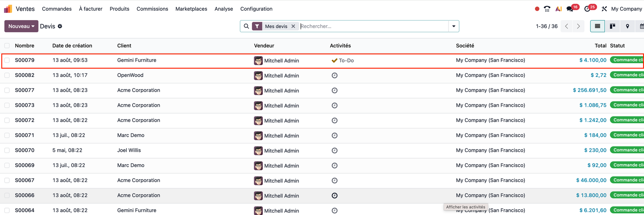This screenshot has width=644, height=215.
Task: Switch to map view
Action: click(627, 26)
